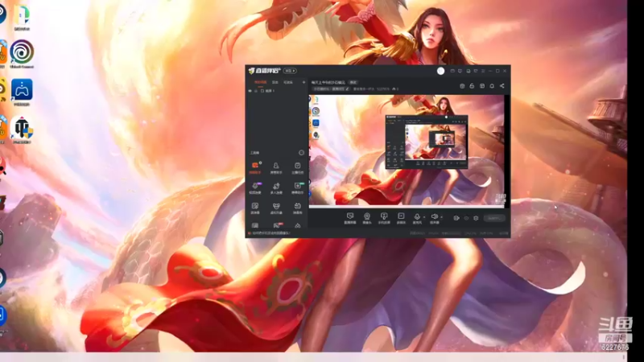Open the toolbox tool with purple badge

pyautogui.click(x=255, y=188)
